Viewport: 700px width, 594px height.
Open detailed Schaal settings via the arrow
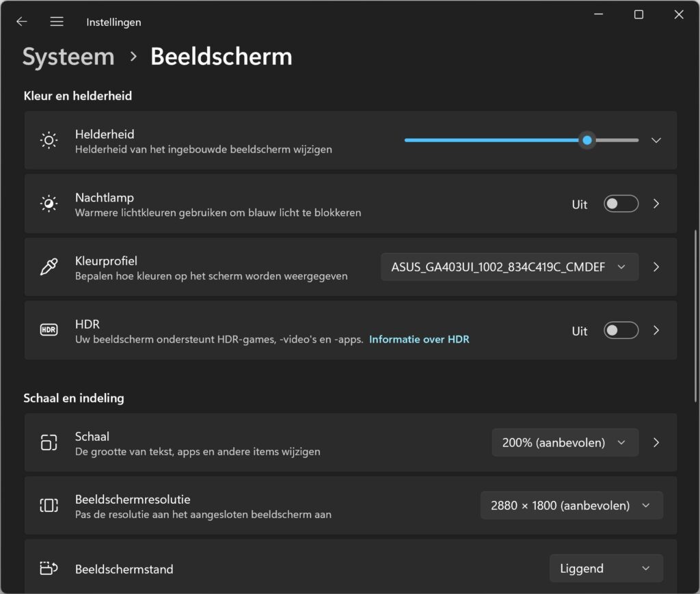tap(656, 442)
